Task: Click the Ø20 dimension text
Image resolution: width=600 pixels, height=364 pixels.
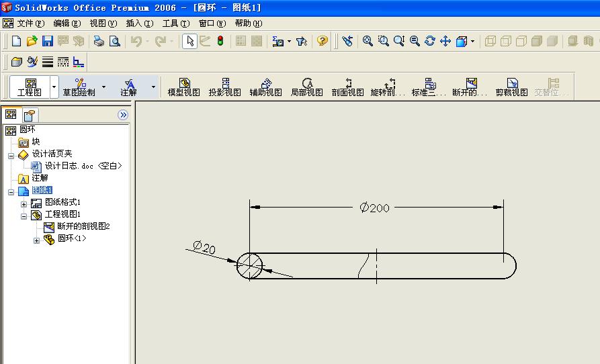Action: click(x=204, y=247)
